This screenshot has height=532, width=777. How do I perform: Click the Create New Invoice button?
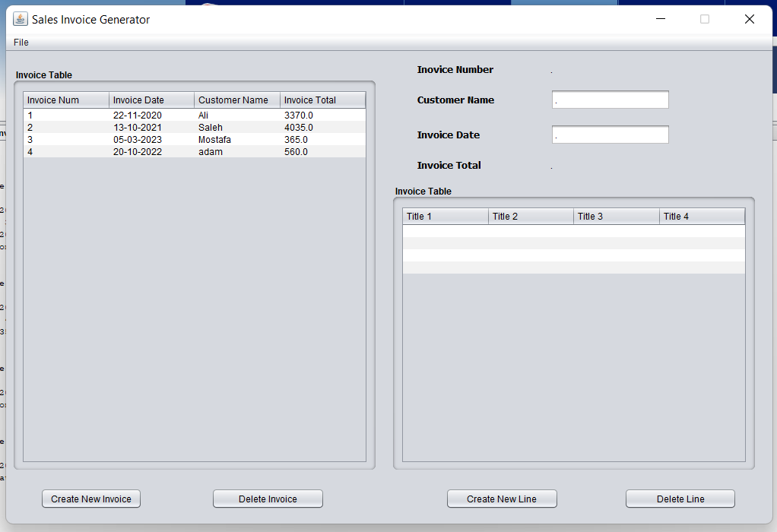point(91,499)
